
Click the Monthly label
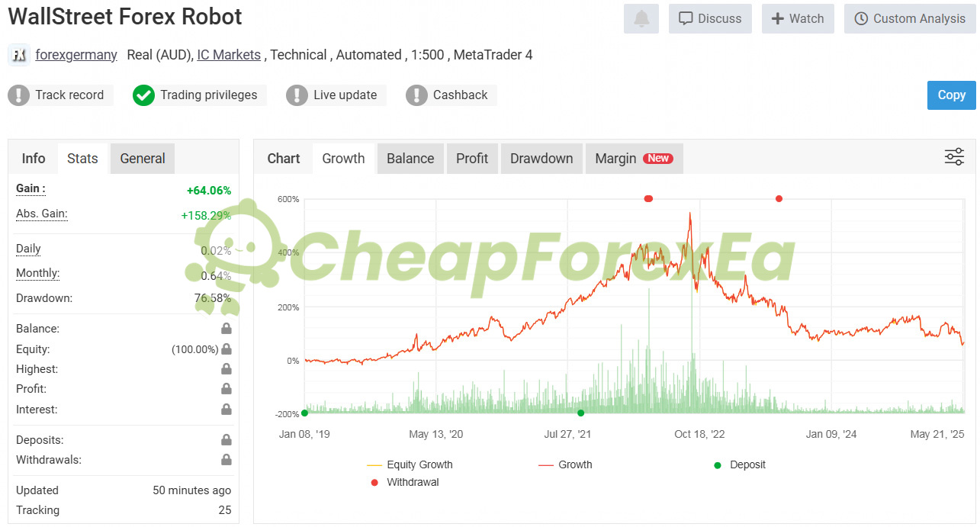pos(37,273)
